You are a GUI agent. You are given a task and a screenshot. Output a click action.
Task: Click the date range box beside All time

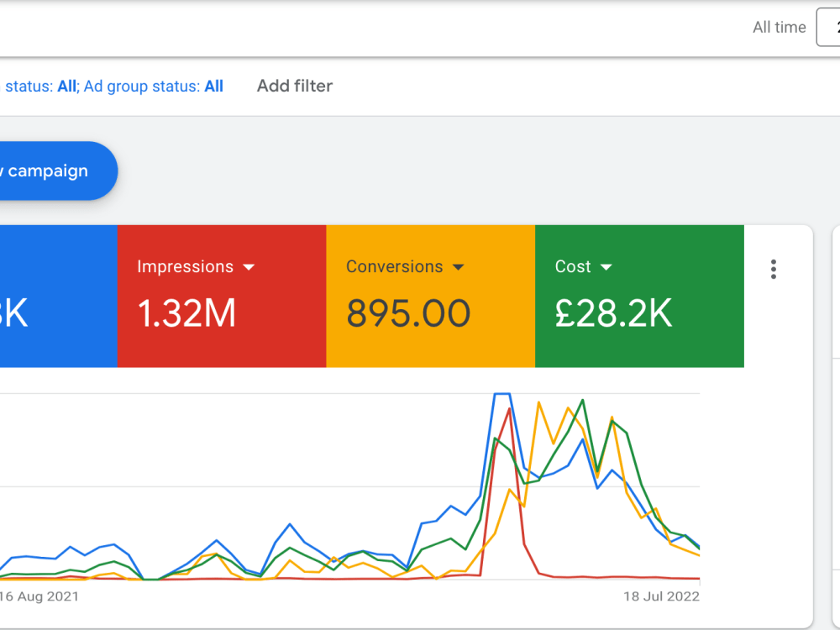tap(828, 27)
